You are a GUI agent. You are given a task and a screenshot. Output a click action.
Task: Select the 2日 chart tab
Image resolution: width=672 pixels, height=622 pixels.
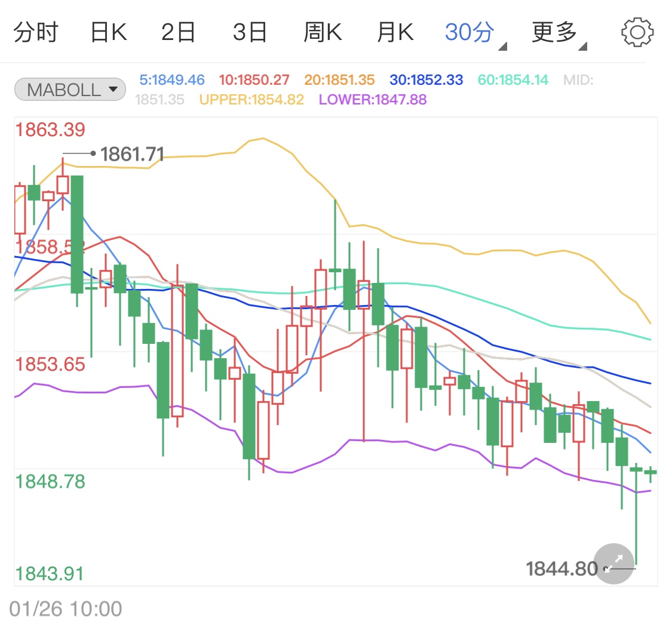pyautogui.click(x=178, y=32)
